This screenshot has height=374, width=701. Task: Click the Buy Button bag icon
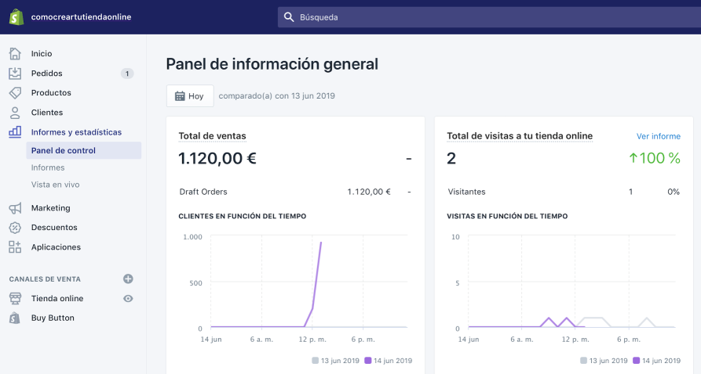[x=15, y=318]
